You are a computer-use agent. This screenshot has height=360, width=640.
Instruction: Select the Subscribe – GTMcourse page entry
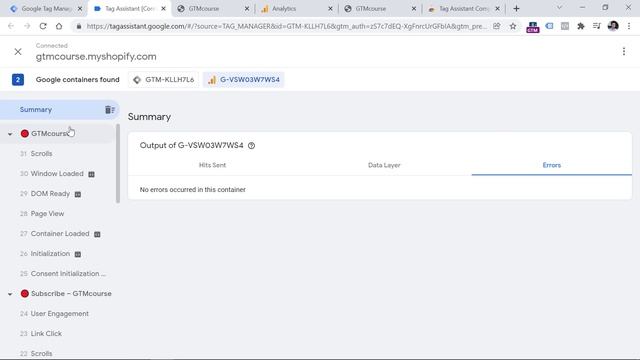tap(71, 293)
